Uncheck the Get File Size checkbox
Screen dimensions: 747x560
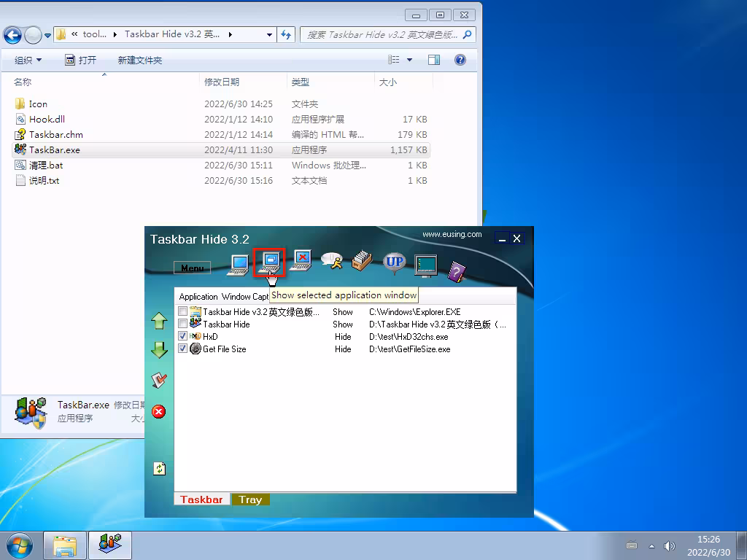point(182,349)
